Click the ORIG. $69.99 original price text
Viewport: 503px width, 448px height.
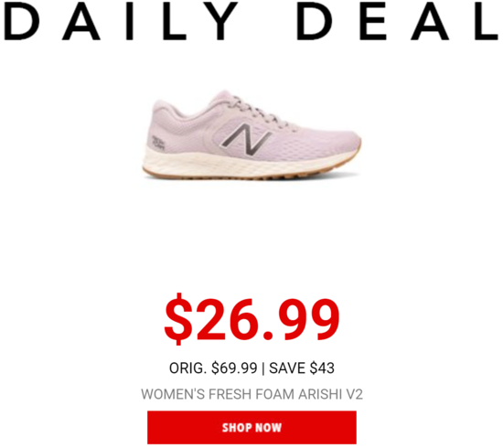coord(213,368)
